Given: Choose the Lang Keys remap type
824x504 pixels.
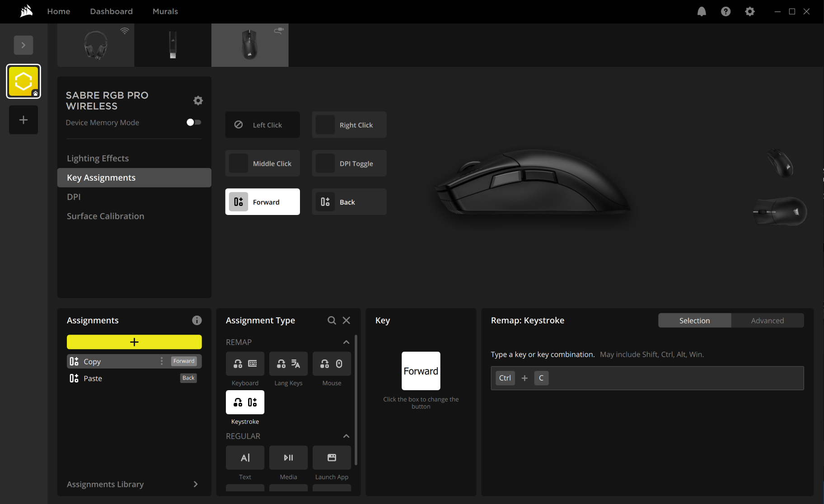Looking at the screenshot, I should point(288,364).
